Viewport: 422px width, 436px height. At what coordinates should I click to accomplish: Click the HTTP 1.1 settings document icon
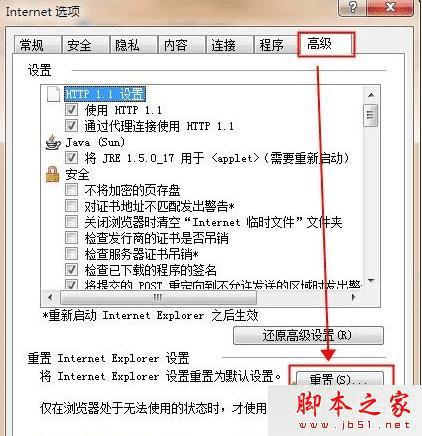click(x=53, y=94)
